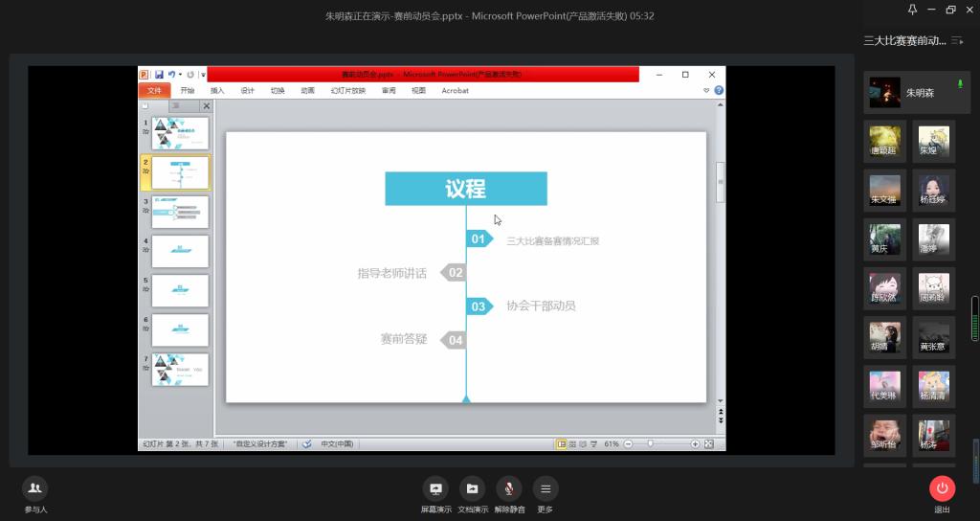Click the save icon in PowerPoint

coord(159,75)
